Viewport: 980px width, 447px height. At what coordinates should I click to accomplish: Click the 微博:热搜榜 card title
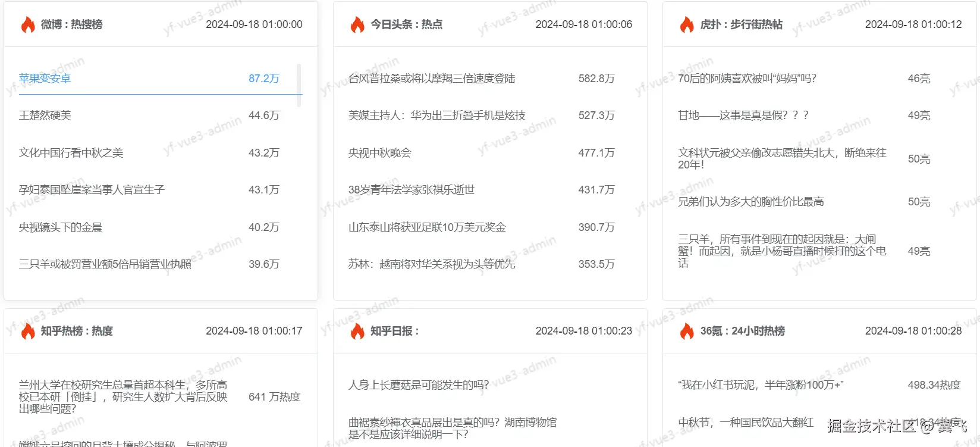(x=71, y=24)
